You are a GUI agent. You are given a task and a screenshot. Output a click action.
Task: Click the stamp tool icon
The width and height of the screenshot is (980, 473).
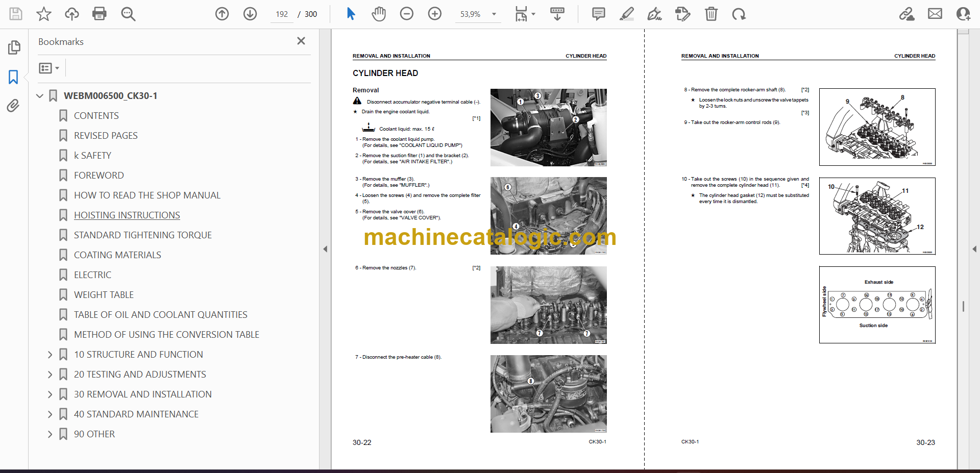click(x=682, y=14)
